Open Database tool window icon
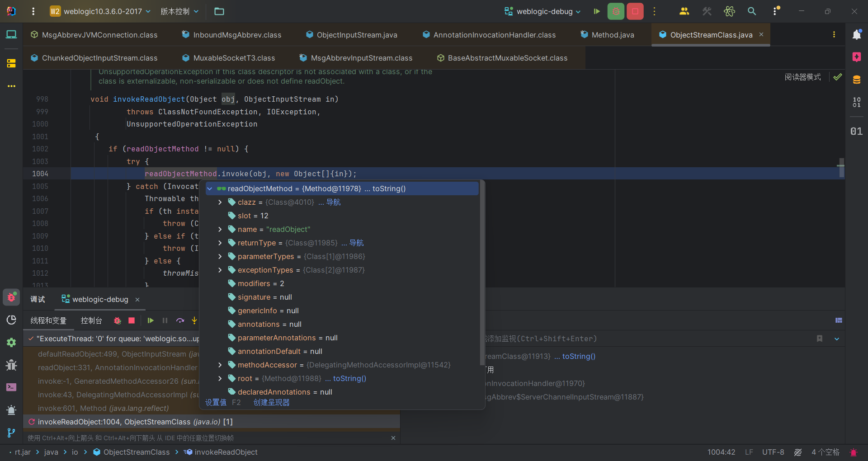 857,80
